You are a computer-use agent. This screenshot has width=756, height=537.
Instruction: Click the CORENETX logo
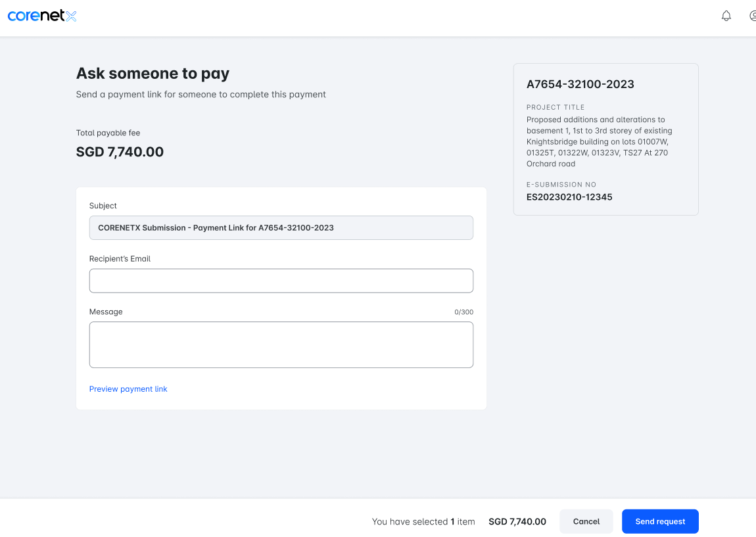[x=42, y=15]
